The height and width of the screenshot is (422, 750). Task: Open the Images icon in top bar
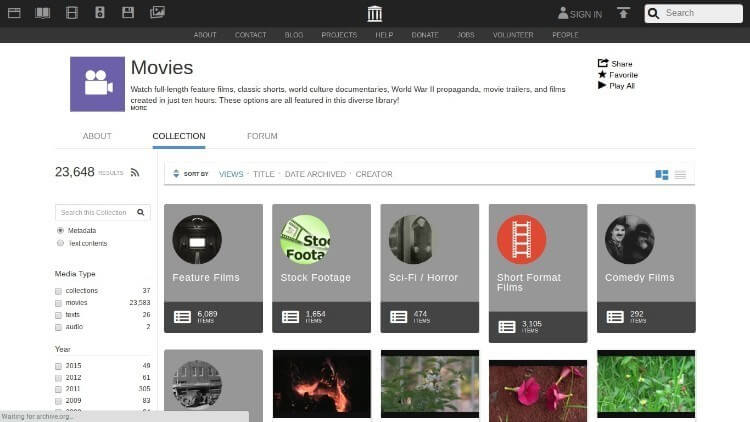click(x=157, y=12)
